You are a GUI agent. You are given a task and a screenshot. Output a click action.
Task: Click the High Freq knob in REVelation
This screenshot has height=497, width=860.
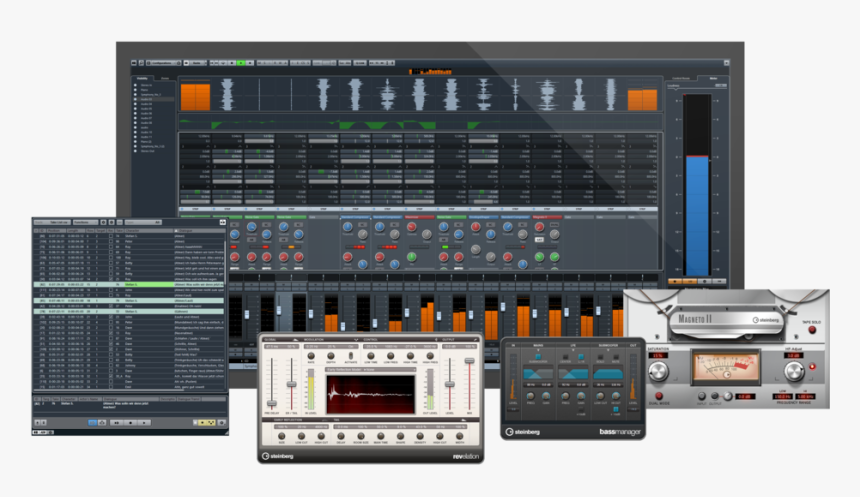click(x=430, y=356)
